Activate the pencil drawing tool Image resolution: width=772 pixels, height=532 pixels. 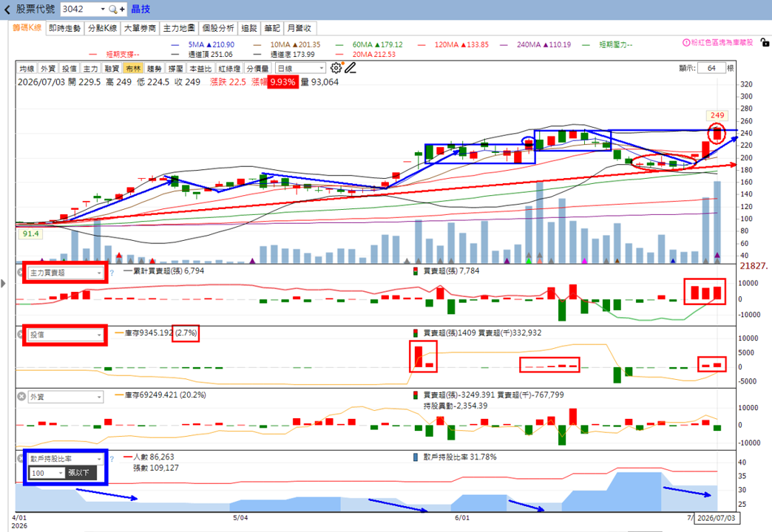point(350,68)
